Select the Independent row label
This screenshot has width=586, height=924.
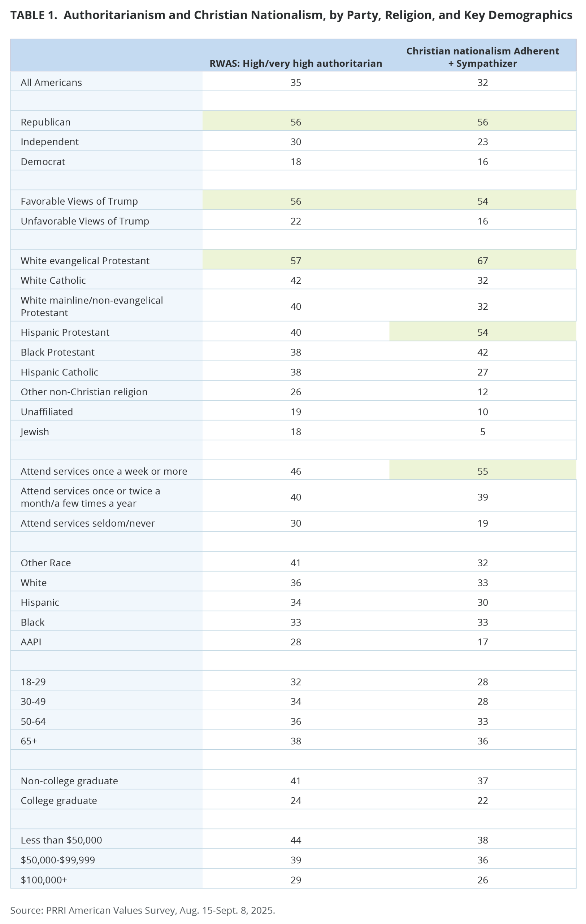click(49, 141)
